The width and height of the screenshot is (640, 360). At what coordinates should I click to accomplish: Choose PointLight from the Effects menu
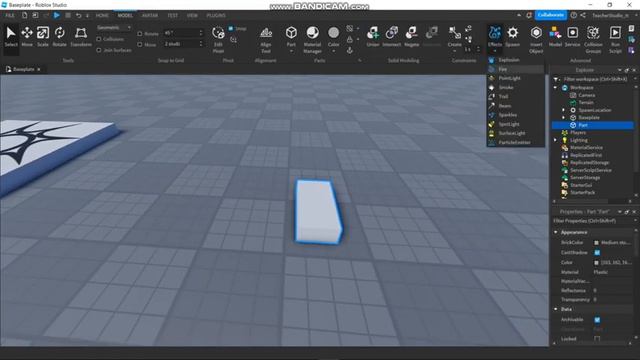coord(516,78)
